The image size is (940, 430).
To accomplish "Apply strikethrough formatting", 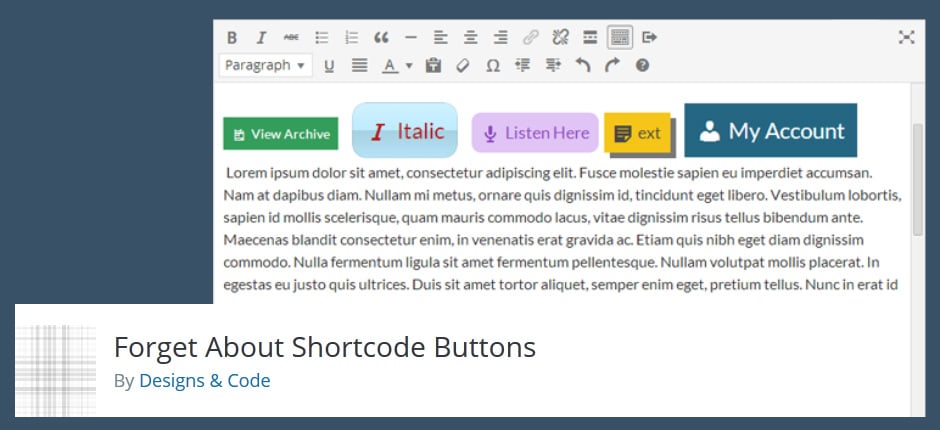I will tap(291, 38).
